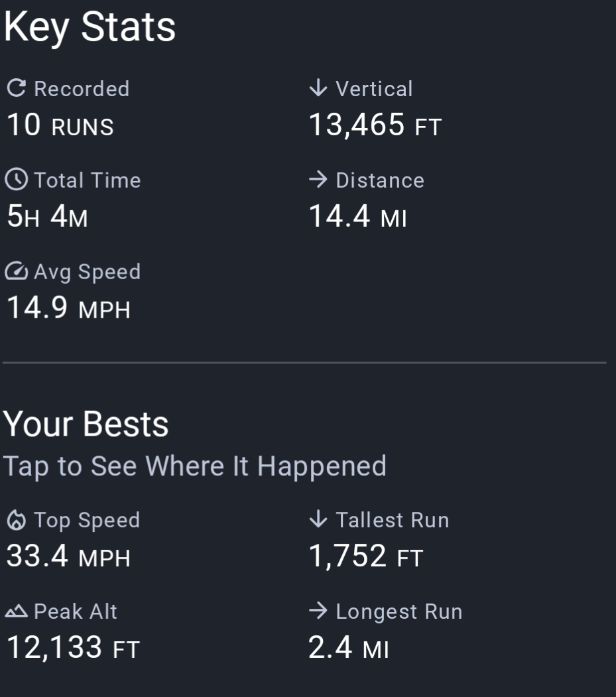This screenshot has height=697, width=616.
Task: Select the Your Bests heading
Action: (x=86, y=424)
